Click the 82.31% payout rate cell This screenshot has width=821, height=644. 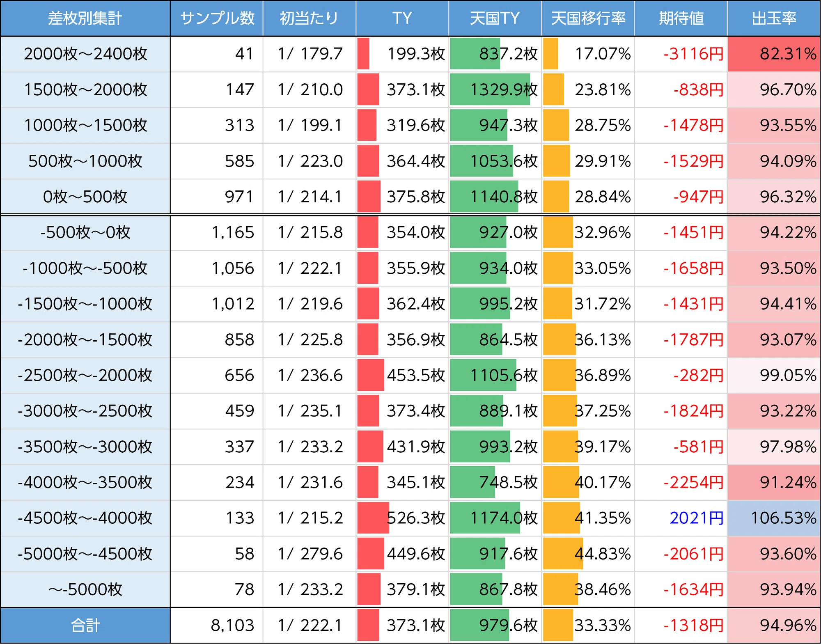coord(774,54)
